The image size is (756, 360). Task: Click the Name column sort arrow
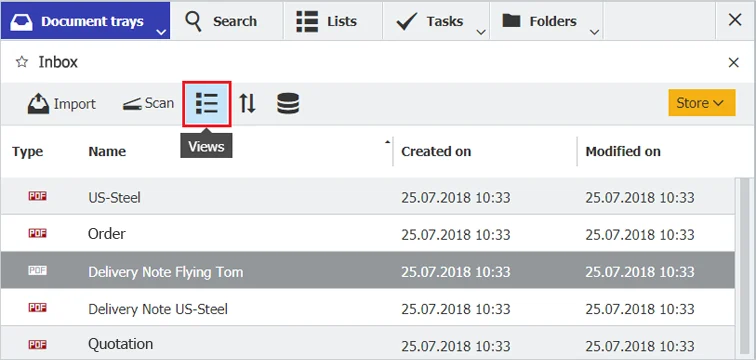(387, 142)
